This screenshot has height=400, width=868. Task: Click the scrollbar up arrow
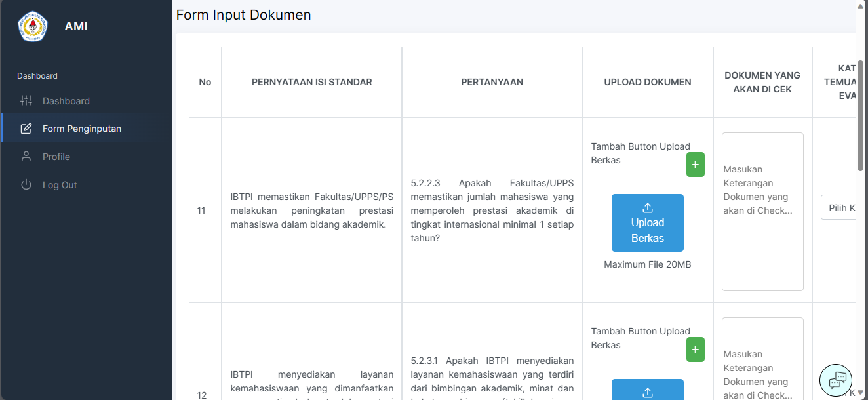tap(860, 5)
